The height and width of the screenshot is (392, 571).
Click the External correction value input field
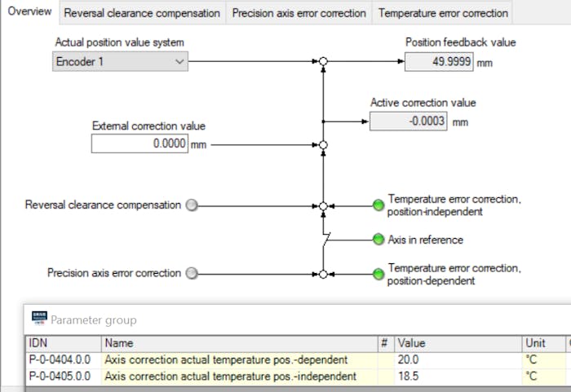[139, 143]
